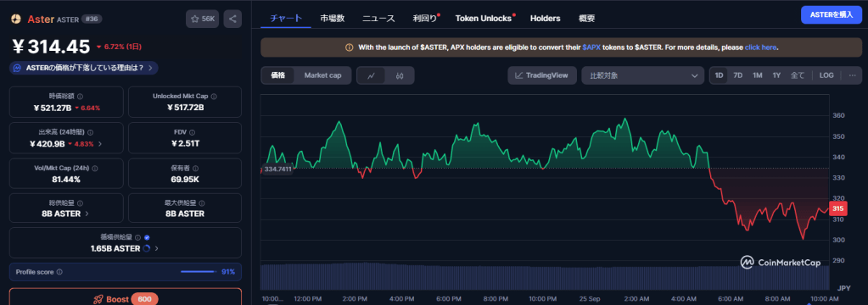
Task: Toggle LOG scale on chart
Action: click(826, 75)
